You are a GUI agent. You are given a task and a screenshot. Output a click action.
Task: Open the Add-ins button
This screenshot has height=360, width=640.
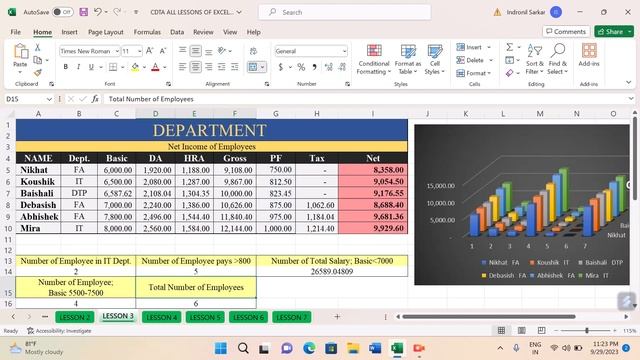589,56
